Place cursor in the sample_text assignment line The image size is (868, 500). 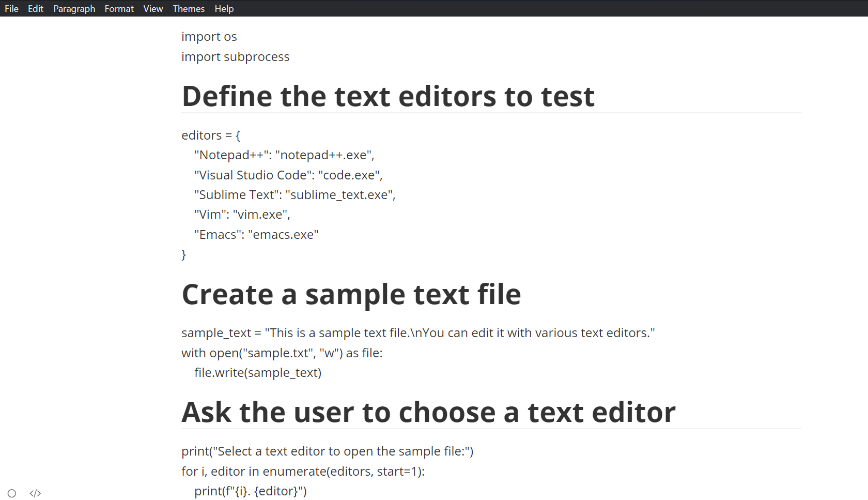coord(417,332)
